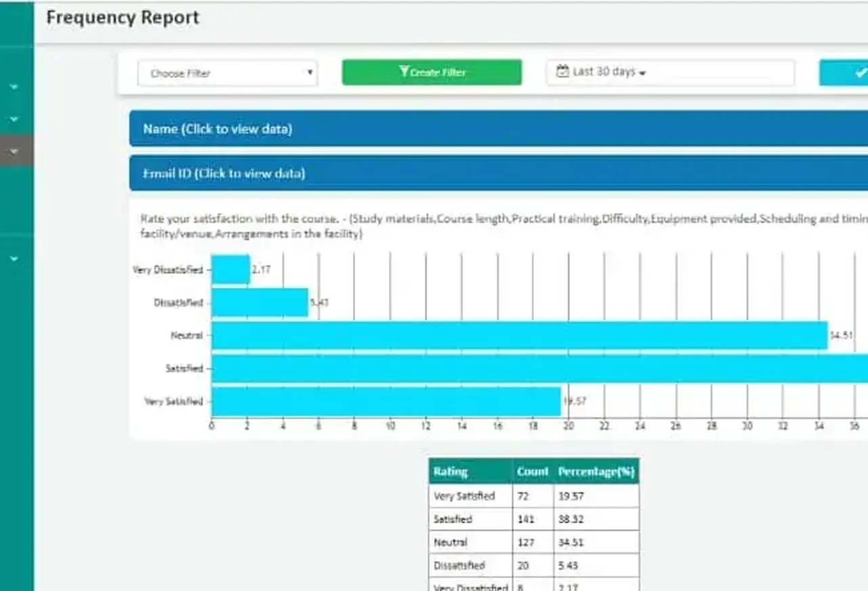Click the calendar icon in date range field
This screenshot has height=591, width=868.
562,72
